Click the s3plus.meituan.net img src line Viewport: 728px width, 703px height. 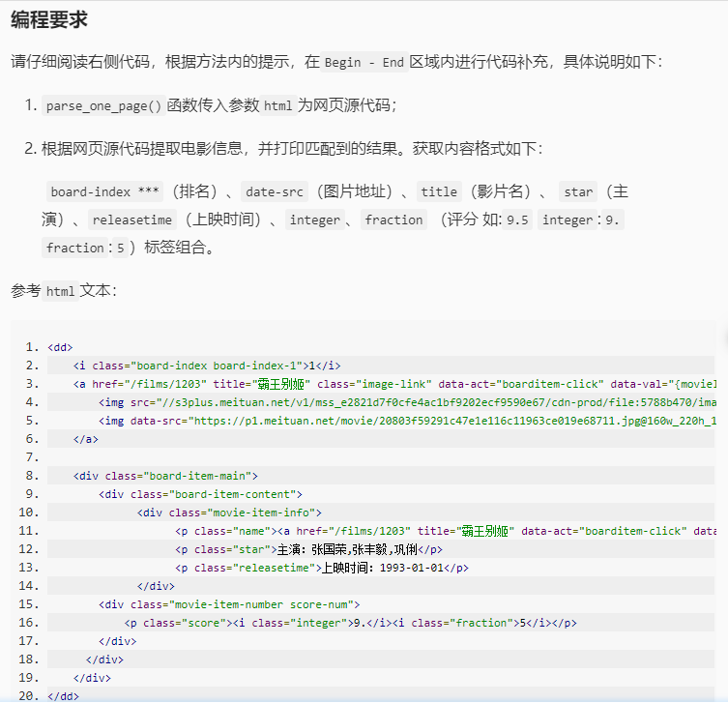407,402
